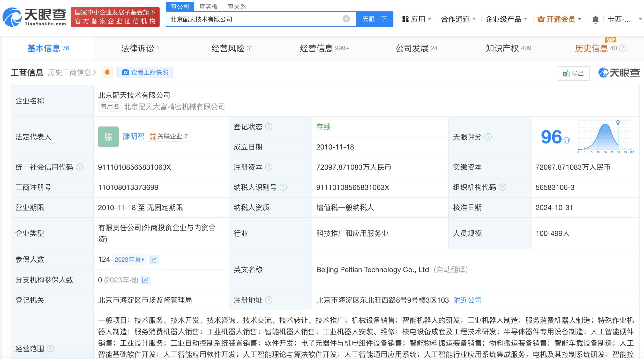Image resolution: width=644 pixels, height=359 pixels.
Task: Select the 查老板 search mode tab
Action: 208,6
